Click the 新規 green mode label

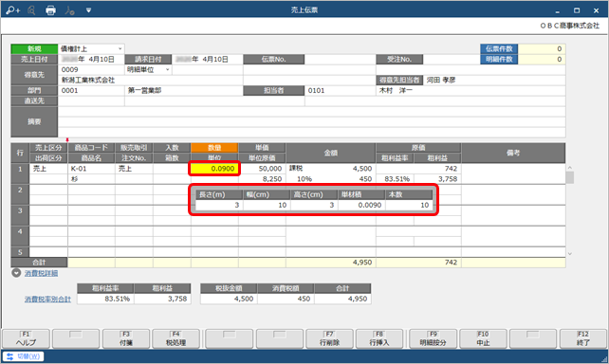point(34,49)
